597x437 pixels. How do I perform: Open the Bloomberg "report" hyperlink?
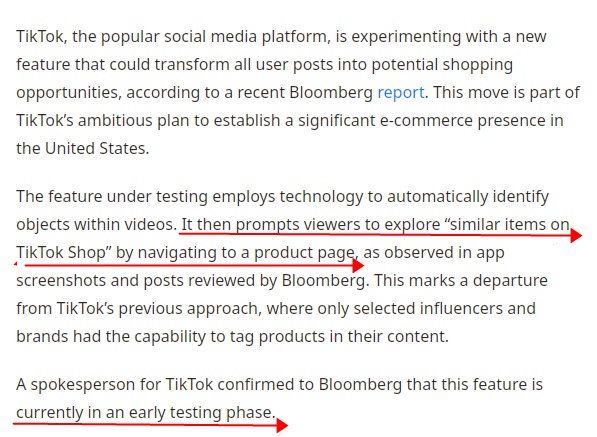[401, 93]
